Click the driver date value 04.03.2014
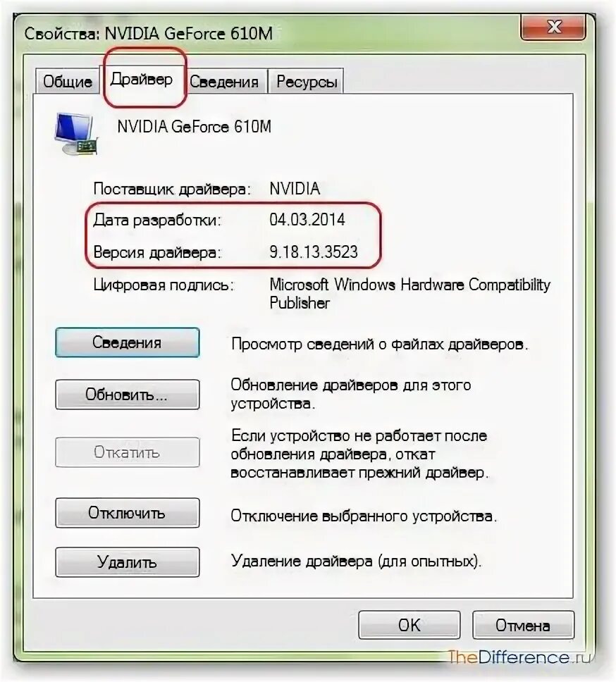616x682 pixels. pos(307,219)
